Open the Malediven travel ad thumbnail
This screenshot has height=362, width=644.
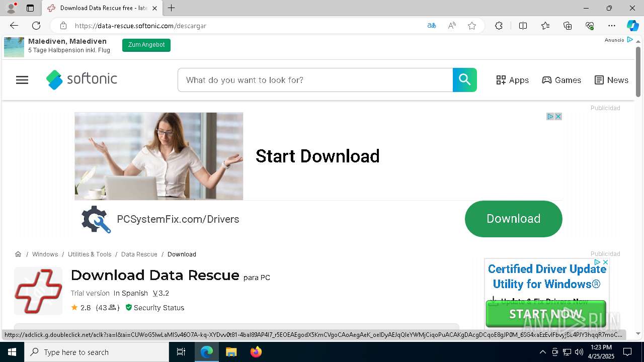(14, 47)
